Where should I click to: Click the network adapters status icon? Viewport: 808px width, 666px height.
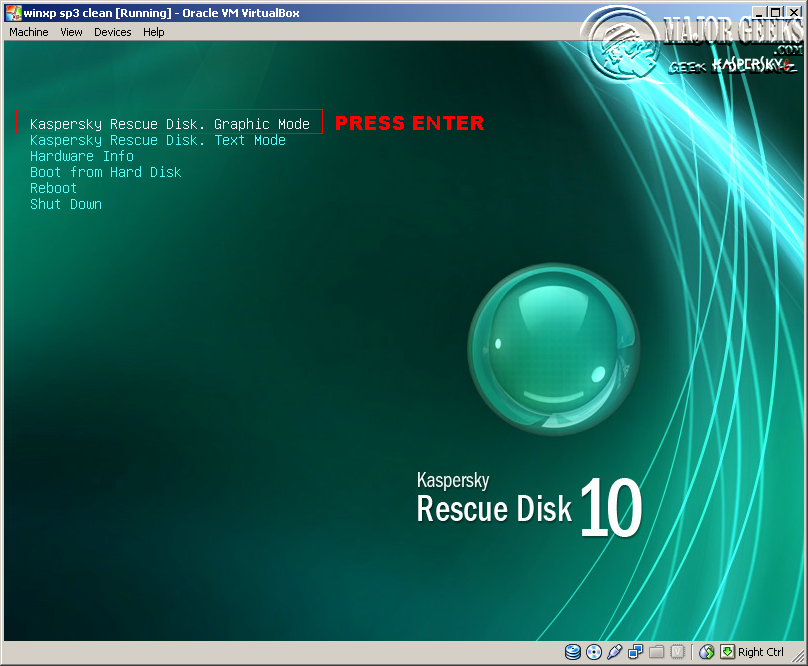pos(635,652)
